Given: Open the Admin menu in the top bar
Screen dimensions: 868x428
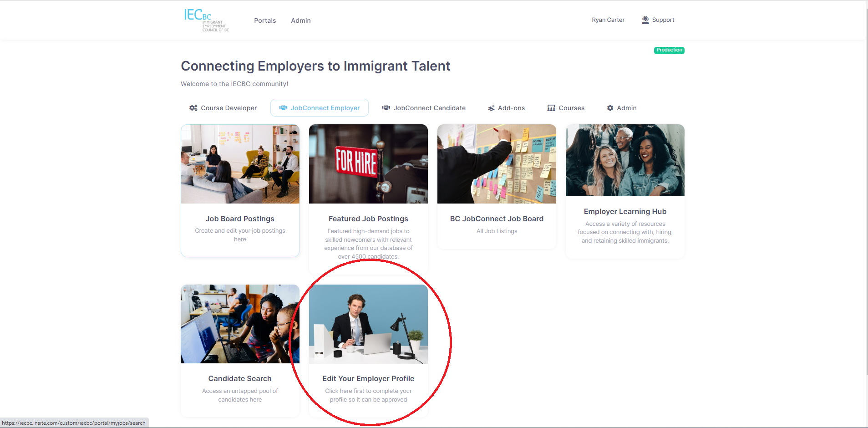Looking at the screenshot, I should point(300,20).
